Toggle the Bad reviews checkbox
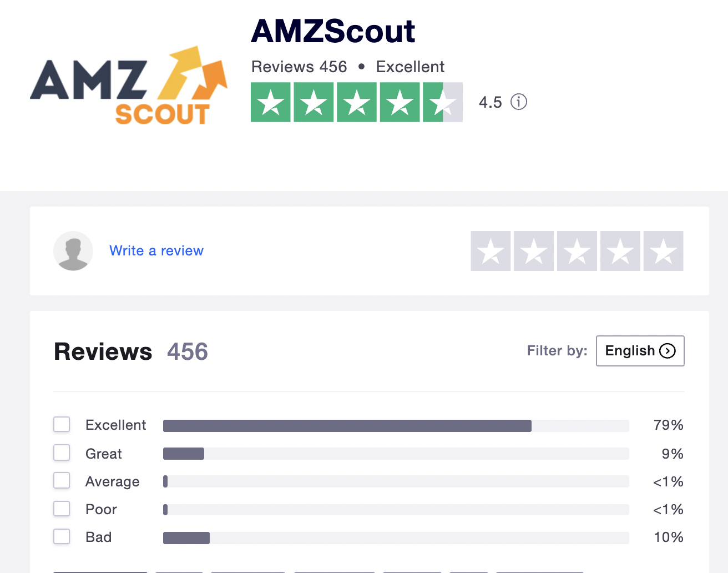 click(x=62, y=536)
